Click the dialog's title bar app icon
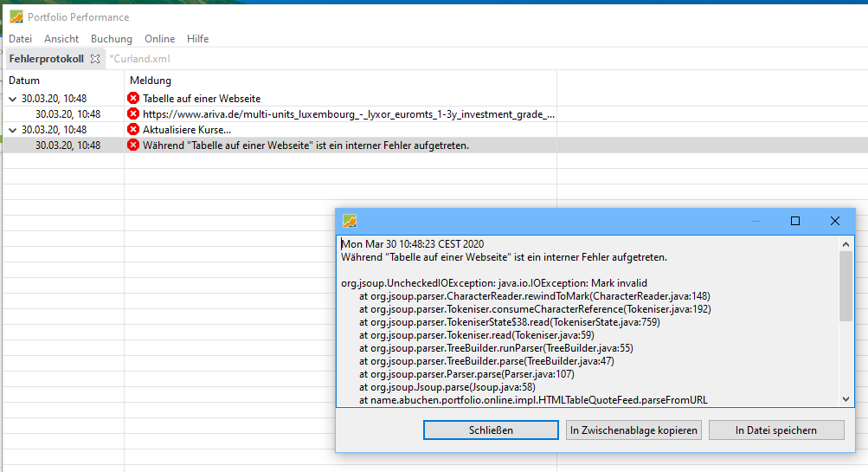 350,221
